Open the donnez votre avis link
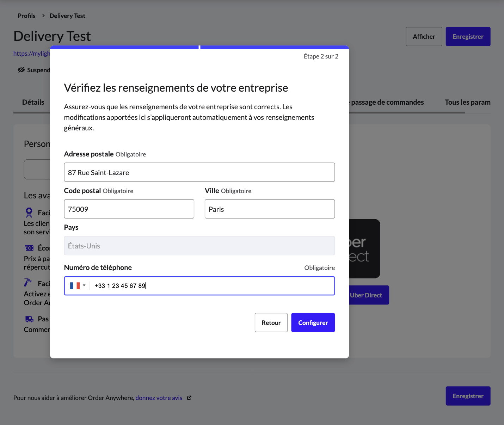Image resolution: width=504 pixels, height=425 pixels. [x=159, y=398]
